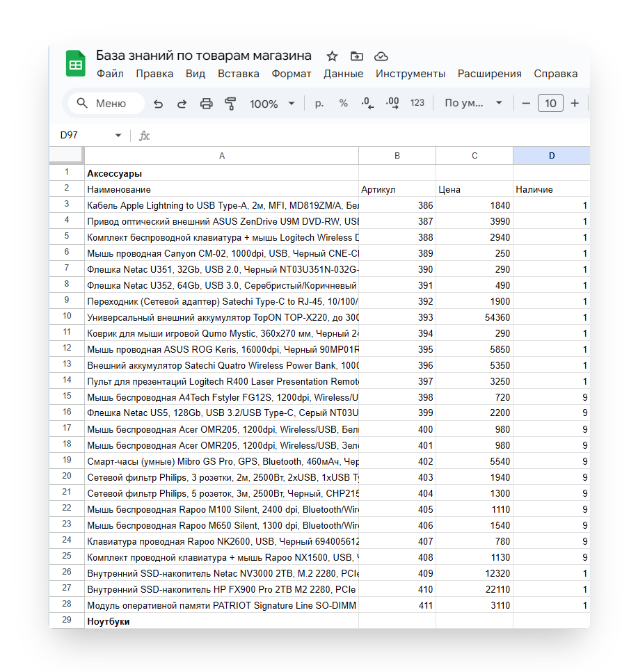638x672 pixels.
Task: Click price cell 22110
Action: click(x=474, y=589)
